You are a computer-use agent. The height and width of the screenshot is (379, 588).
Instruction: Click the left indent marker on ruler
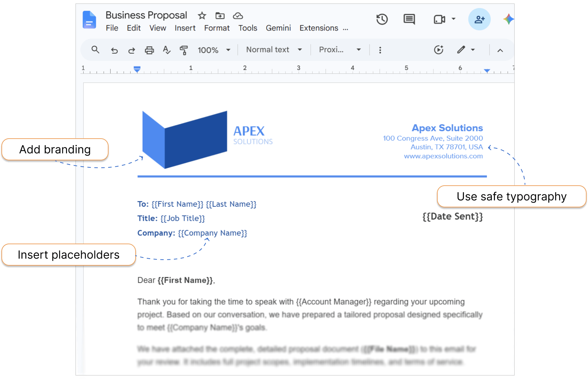(137, 69)
